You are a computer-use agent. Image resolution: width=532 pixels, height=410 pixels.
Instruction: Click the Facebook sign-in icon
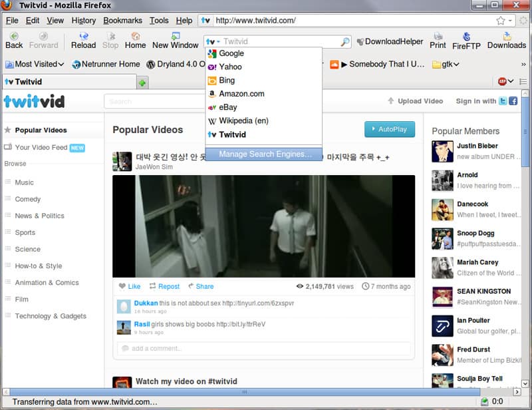coord(513,101)
